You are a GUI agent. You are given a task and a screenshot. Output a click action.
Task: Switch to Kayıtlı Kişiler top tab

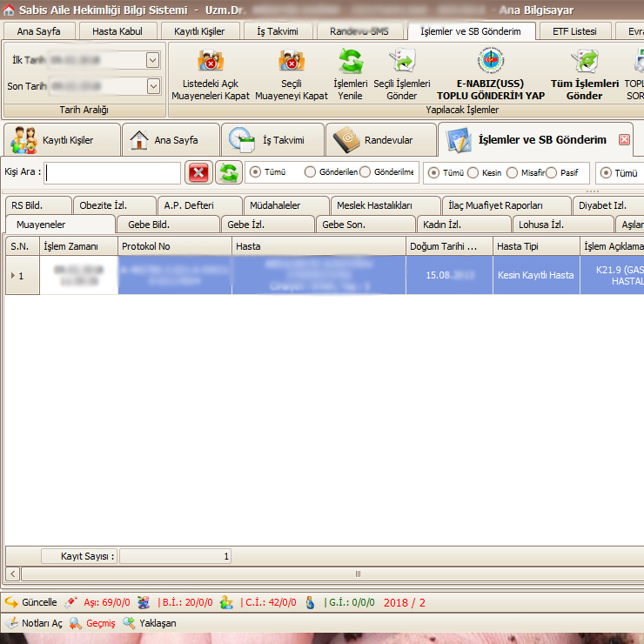pos(199,31)
